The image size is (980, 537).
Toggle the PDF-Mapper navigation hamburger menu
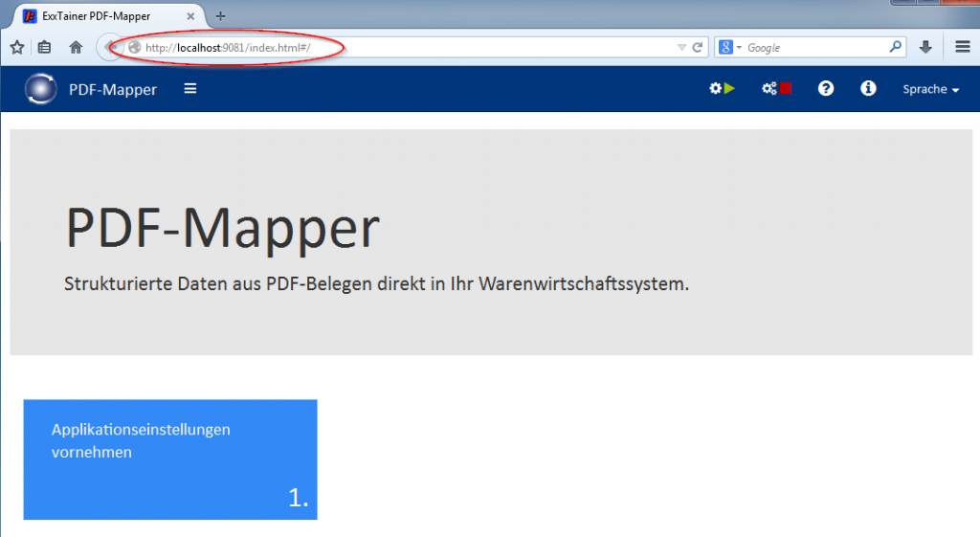[x=190, y=89]
